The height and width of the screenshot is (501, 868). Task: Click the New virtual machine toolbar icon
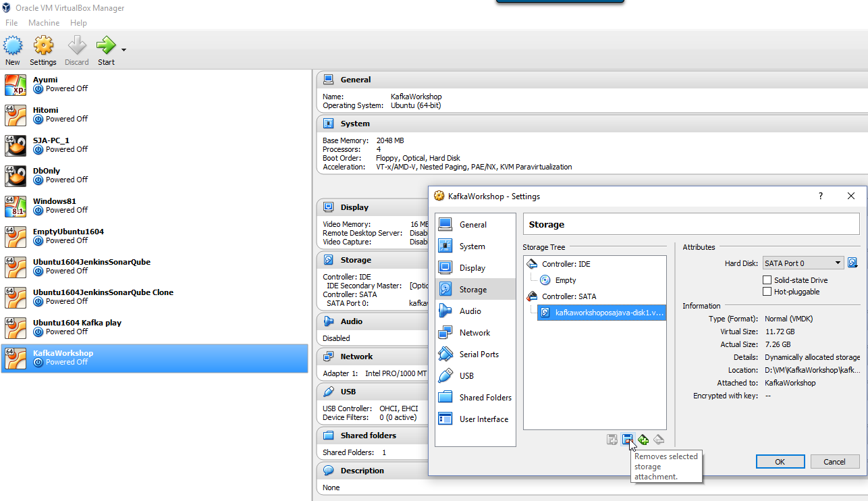(13, 51)
